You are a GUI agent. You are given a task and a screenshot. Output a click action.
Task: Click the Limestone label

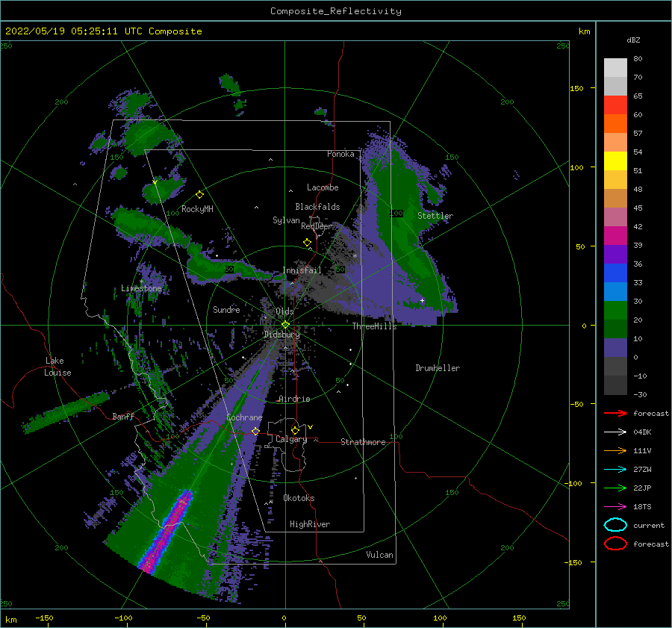coord(141,288)
